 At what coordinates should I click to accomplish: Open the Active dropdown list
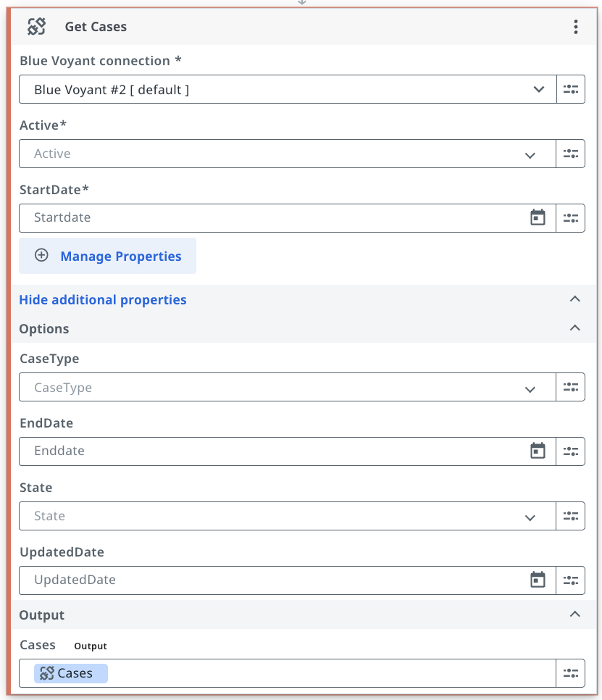288,154
